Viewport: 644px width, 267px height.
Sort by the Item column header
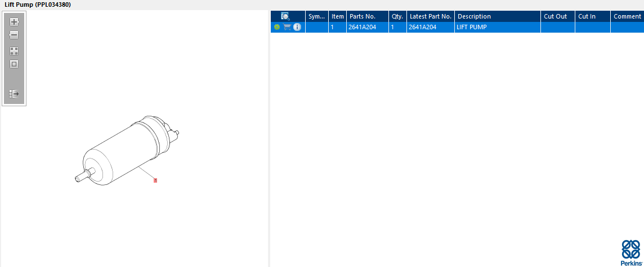coord(338,16)
